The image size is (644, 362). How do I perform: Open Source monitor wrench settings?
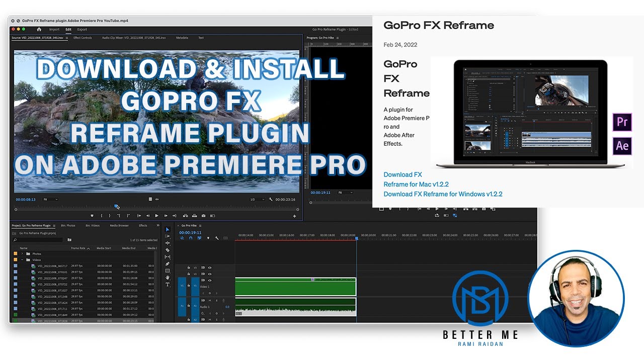[271, 200]
